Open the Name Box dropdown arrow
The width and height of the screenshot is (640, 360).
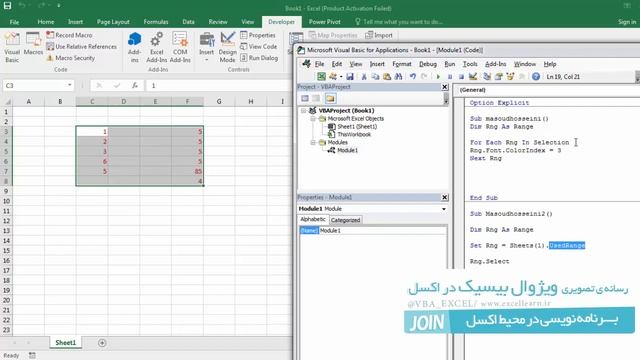point(70,85)
